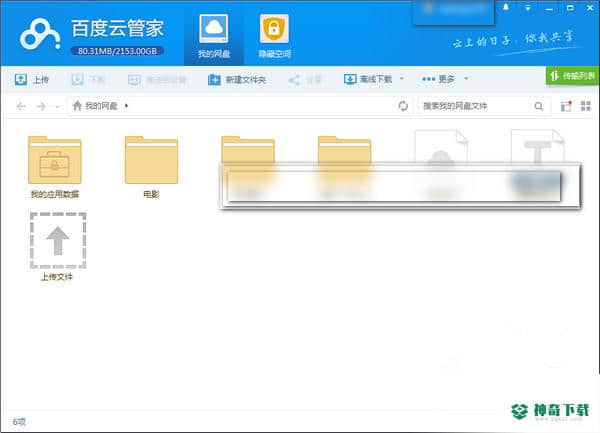
Task: Focus the 搜索我的网盘文件 search field
Action: [474, 106]
